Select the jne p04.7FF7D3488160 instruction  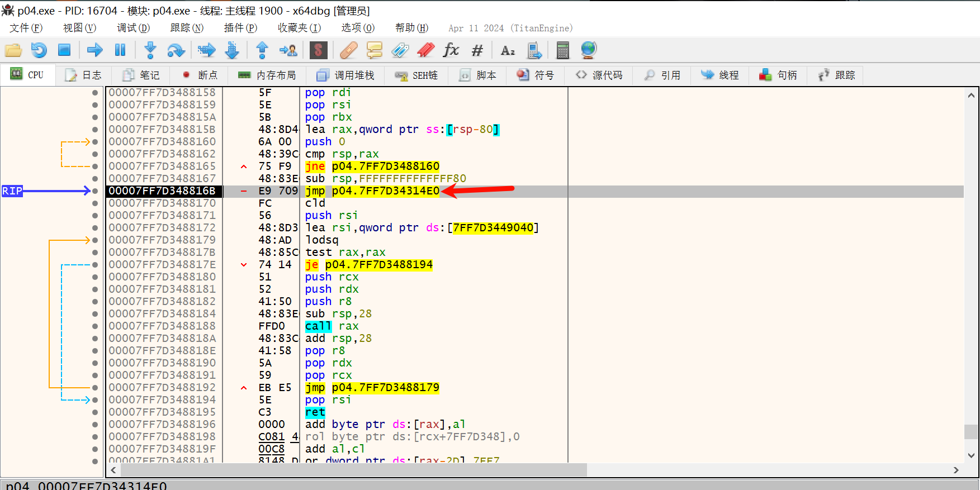tap(372, 166)
